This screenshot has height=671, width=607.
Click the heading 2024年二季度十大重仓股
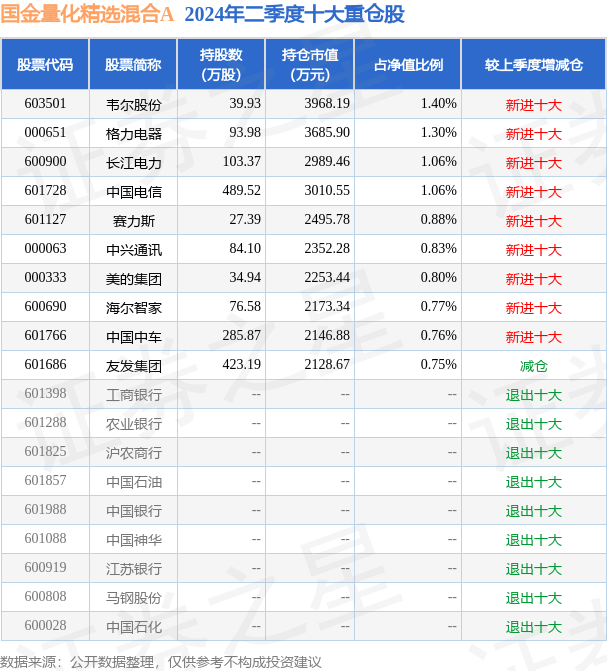tap(295, 14)
